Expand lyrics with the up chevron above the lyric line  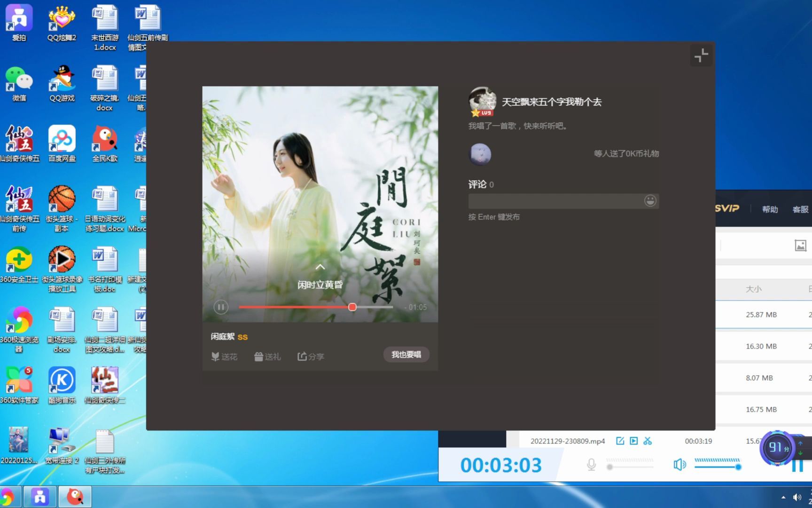click(320, 267)
